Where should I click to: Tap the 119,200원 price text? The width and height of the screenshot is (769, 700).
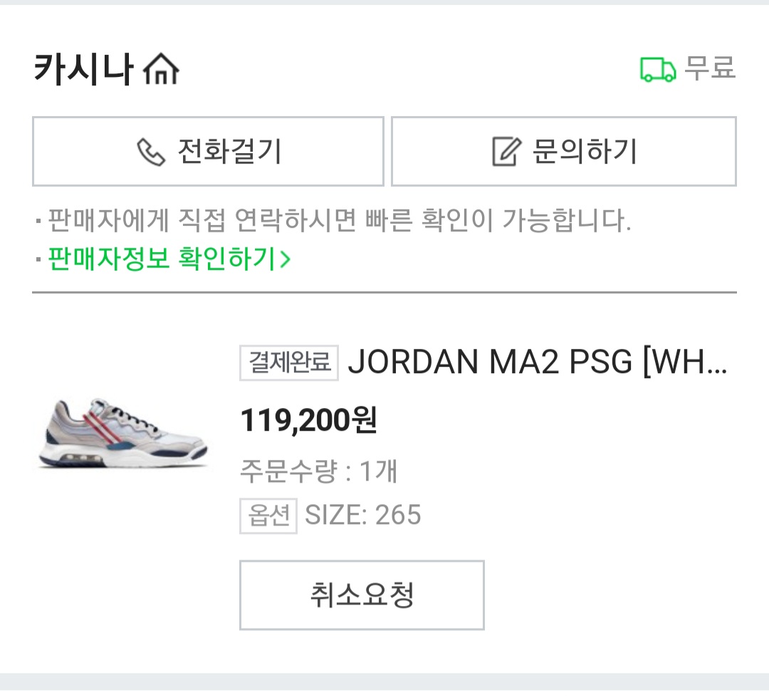point(308,421)
